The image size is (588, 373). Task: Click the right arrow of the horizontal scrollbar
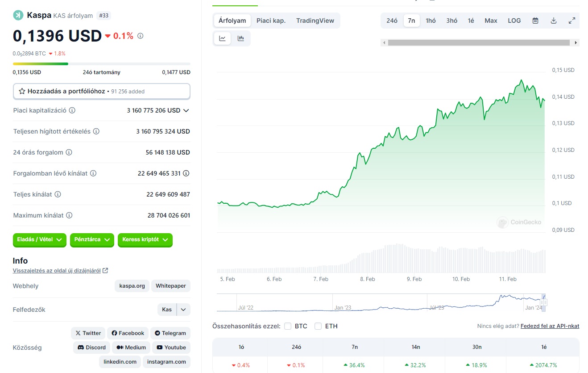[576, 43]
